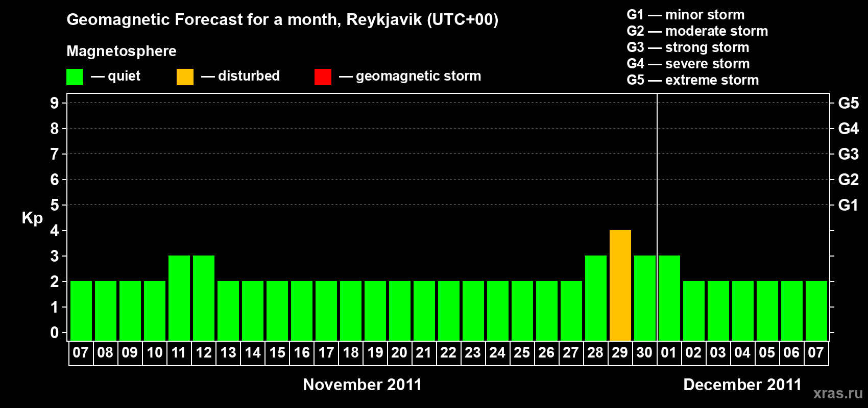Viewport: 868px width, 408px height.
Task: Click the Kp axis value 9
Action: click(55, 103)
